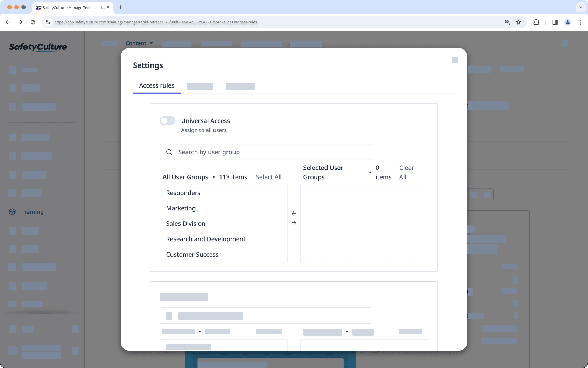Click the search magnifier icon in user group field
This screenshot has width=588, height=368.
pos(169,152)
